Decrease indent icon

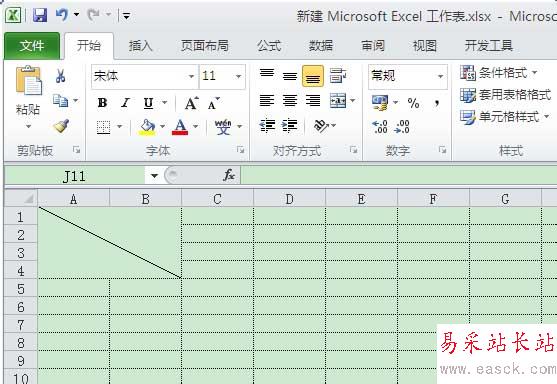pos(267,126)
